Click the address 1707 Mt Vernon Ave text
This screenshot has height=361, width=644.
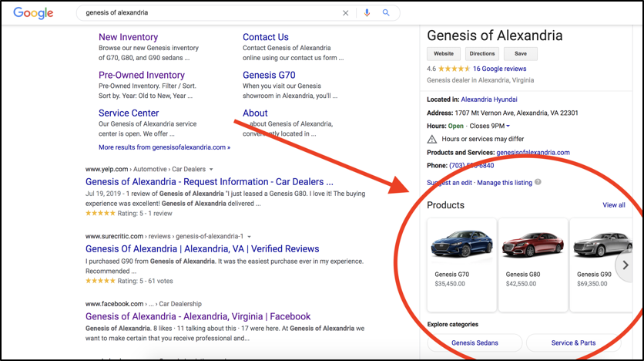[x=516, y=113]
